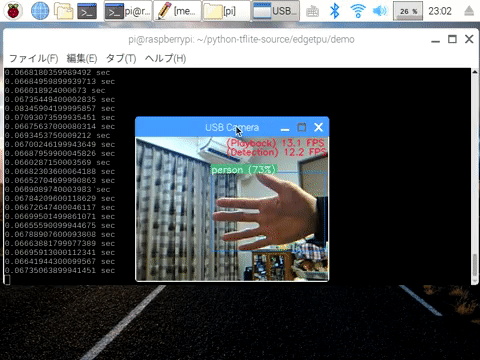Viewport: 480px width, 360px height.
Task: Click the person (73%) detection label
Action: click(244, 170)
